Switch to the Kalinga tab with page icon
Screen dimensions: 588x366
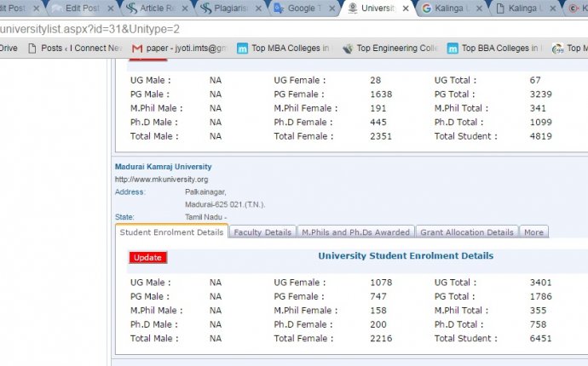[x=523, y=9]
